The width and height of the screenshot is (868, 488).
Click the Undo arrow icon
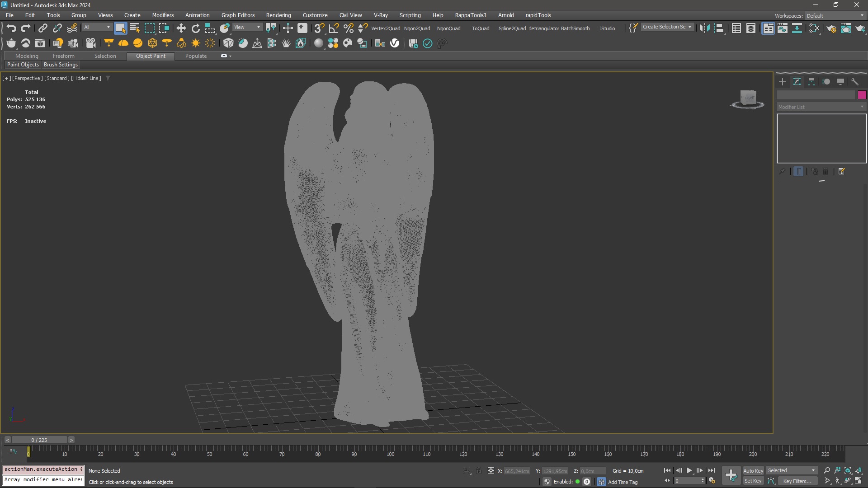pos(11,28)
